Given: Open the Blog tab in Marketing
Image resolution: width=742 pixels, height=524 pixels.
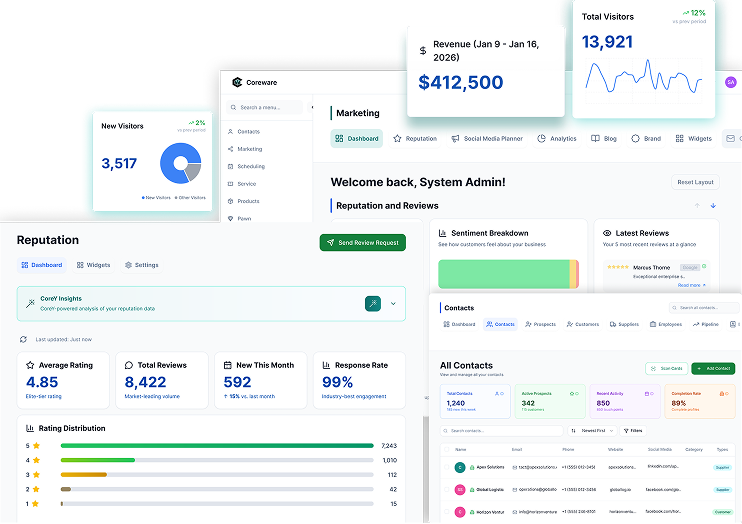Looking at the screenshot, I should (604, 139).
